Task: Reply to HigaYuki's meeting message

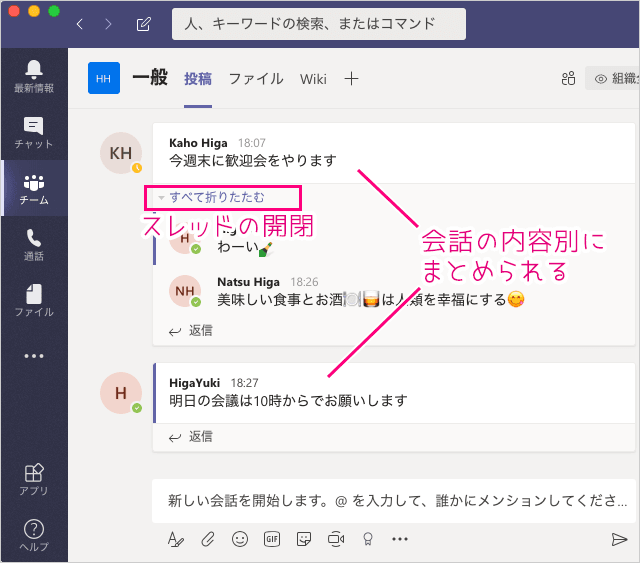Action: [191, 436]
